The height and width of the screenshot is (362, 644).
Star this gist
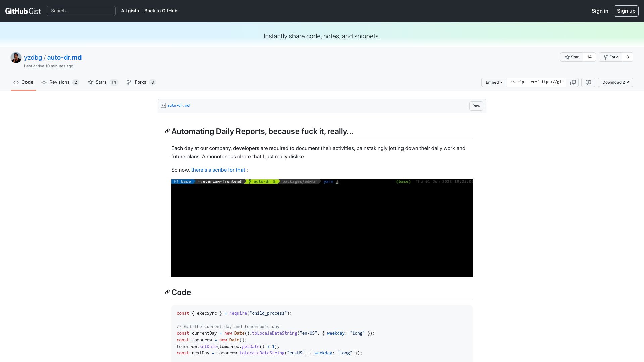pyautogui.click(x=572, y=57)
